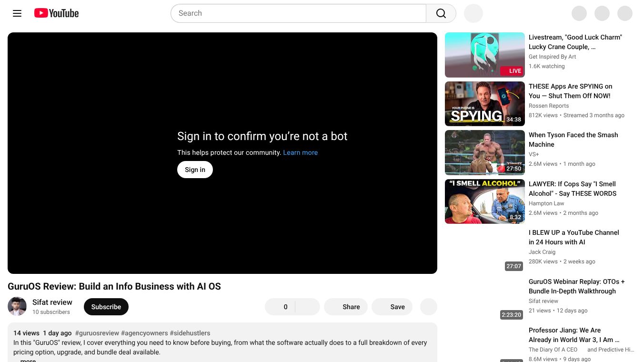The width and height of the screenshot is (644, 362).
Task: Click the Share button
Action: click(x=346, y=307)
